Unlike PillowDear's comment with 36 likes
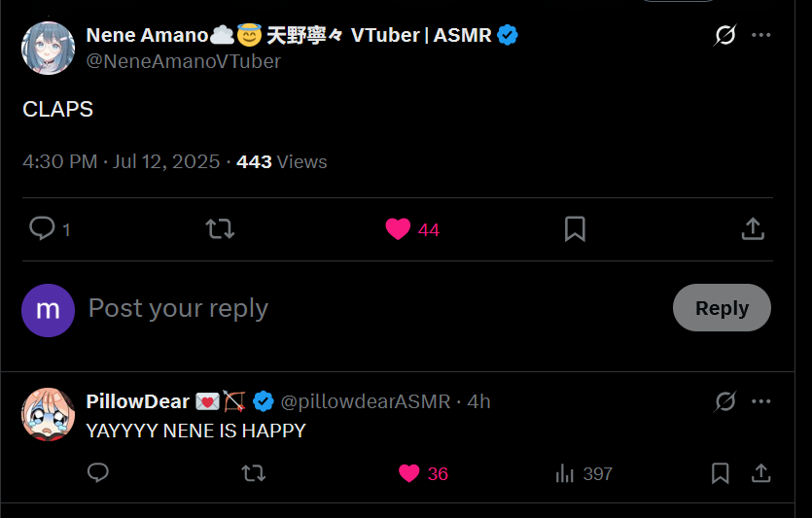The width and height of the screenshot is (812, 518). [x=409, y=473]
